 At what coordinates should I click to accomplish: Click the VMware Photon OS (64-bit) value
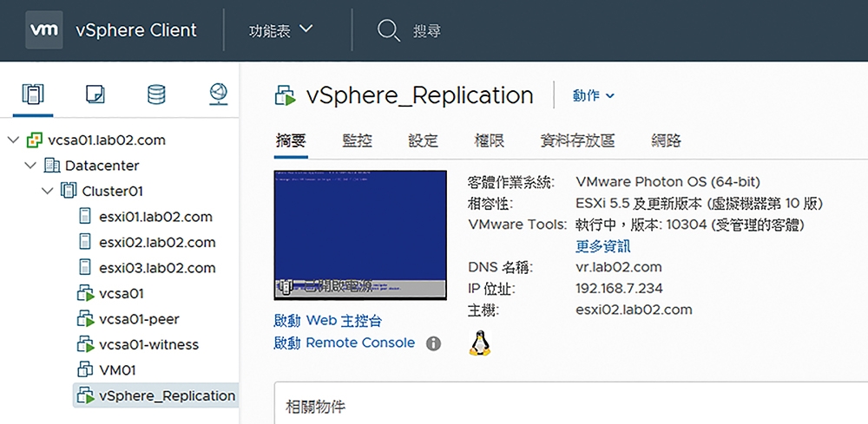point(668,182)
